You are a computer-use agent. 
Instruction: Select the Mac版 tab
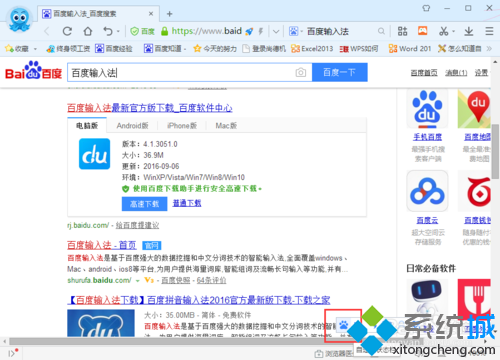226,126
